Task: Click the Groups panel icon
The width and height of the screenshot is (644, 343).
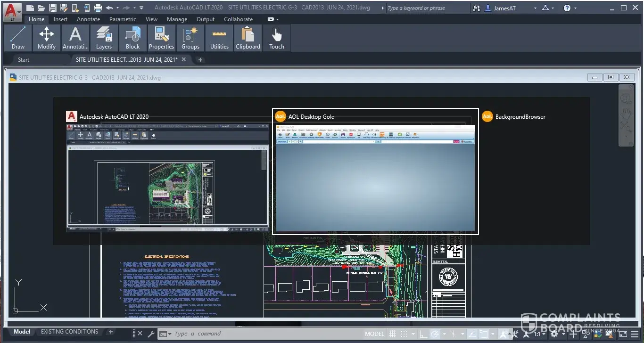Action: (x=190, y=38)
